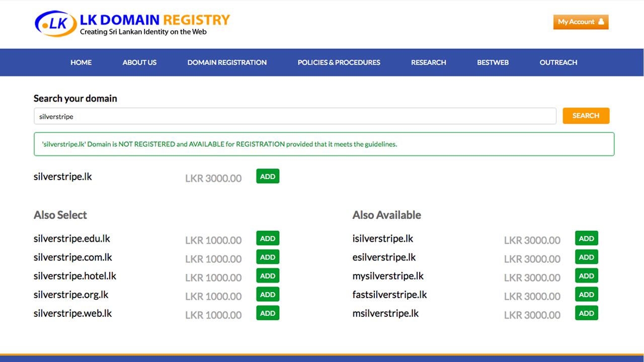Go to the Home menu item
The image size is (644, 362).
pyautogui.click(x=81, y=62)
